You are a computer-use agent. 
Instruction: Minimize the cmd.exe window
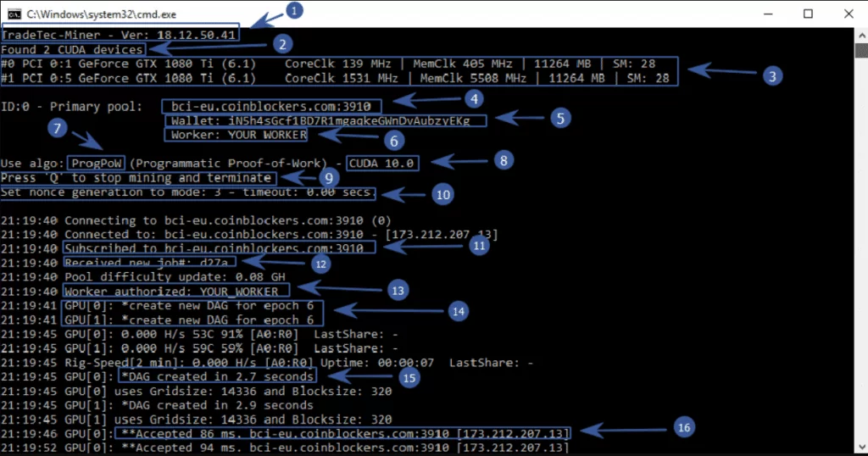pos(768,14)
